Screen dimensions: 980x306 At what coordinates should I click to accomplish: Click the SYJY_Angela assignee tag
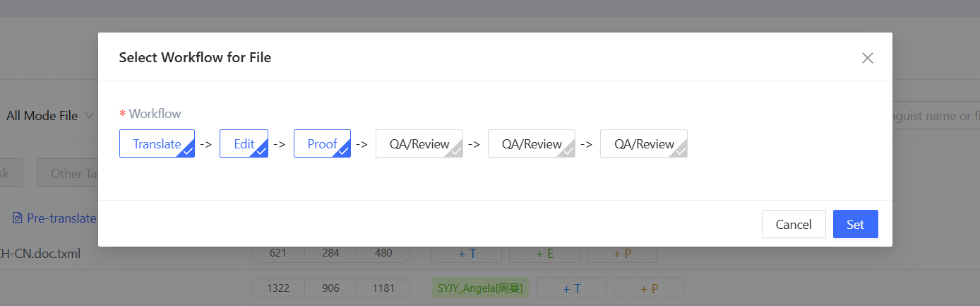click(x=479, y=288)
